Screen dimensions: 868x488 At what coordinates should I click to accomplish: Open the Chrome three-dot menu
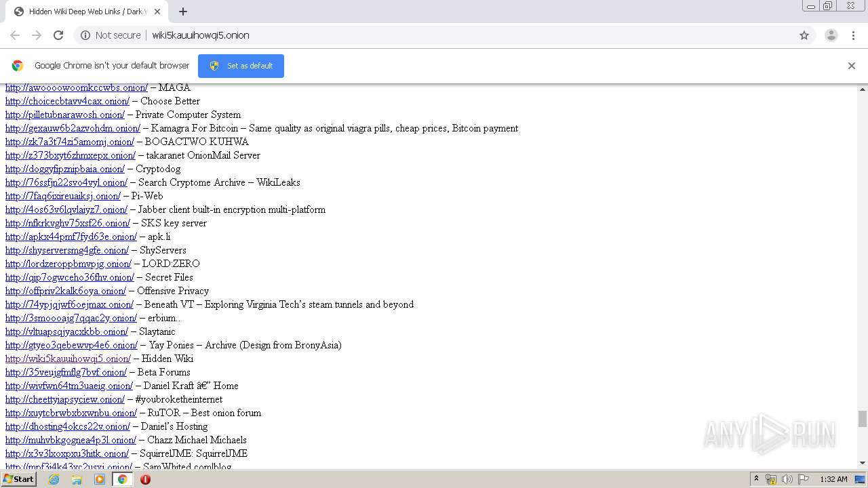click(x=854, y=35)
